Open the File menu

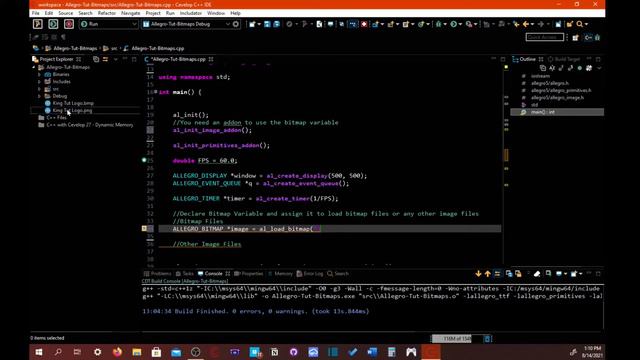coord(36,13)
